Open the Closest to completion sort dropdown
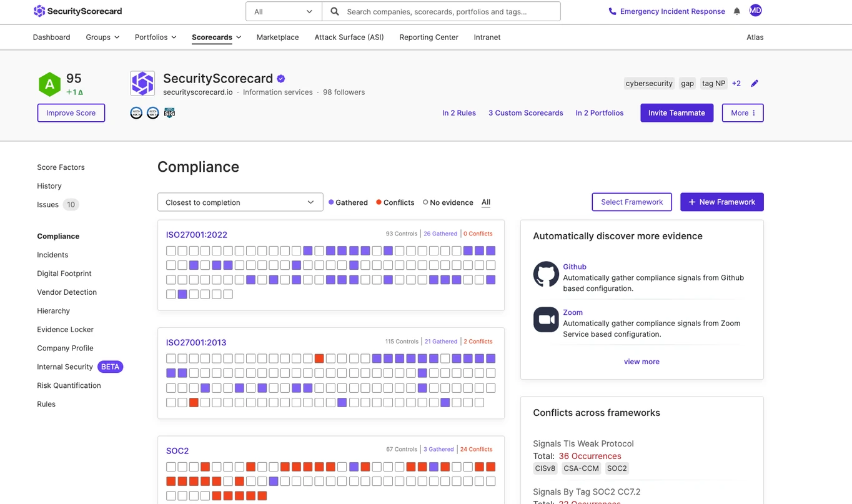 click(240, 202)
